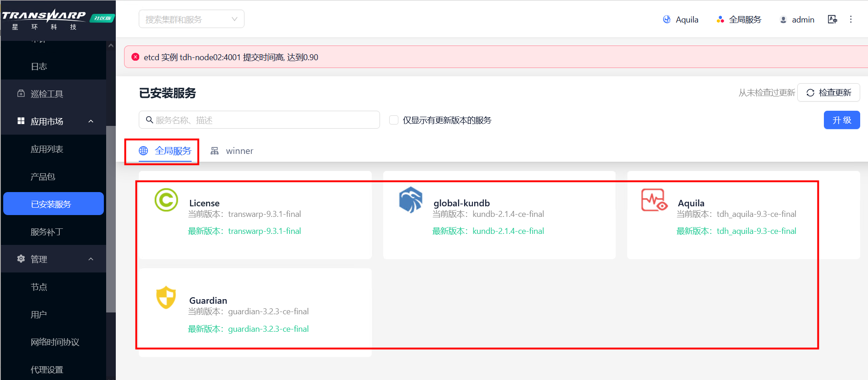Click 最新版本: guardian-3.2.3-ce-final text

coord(248,329)
